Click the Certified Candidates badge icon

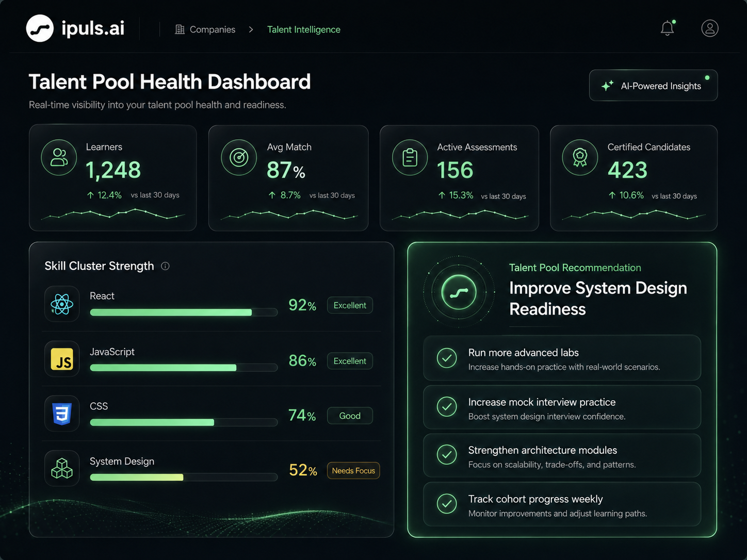click(x=580, y=157)
